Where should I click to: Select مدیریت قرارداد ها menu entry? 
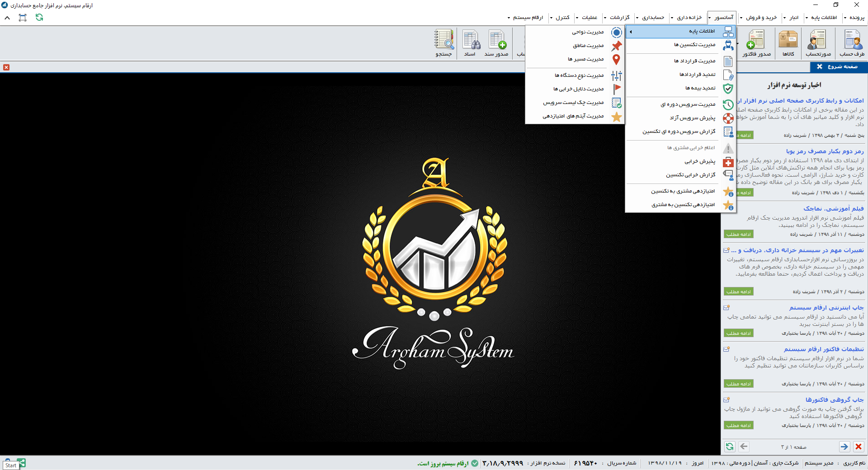(x=680, y=61)
